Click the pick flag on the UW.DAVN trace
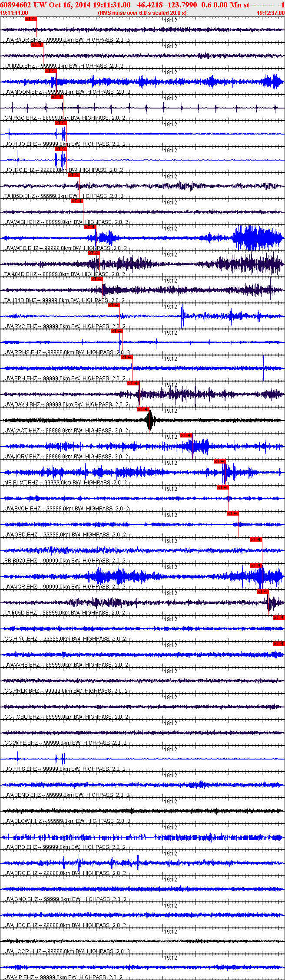Viewport: 285px width, 980px height. [x=133, y=383]
